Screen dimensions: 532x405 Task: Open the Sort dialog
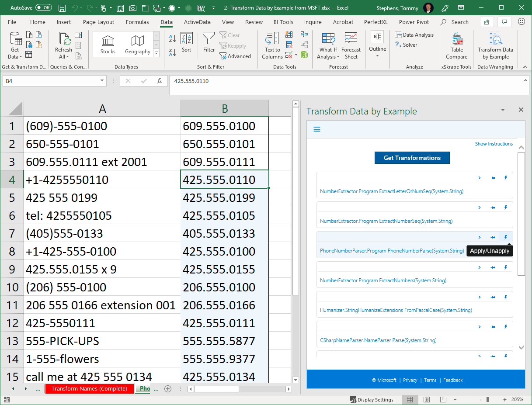tap(187, 43)
